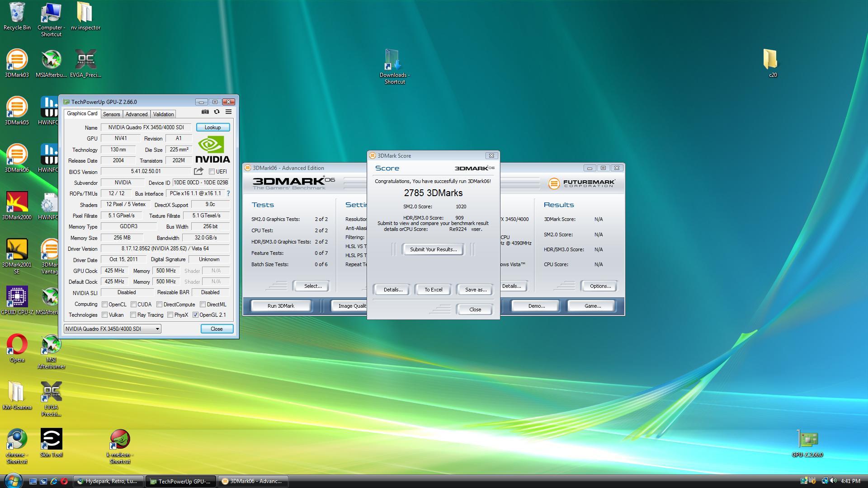The image size is (868, 488).
Task: Expand the Quadro FX 3450/4000 SDI dropdown
Action: point(157,329)
